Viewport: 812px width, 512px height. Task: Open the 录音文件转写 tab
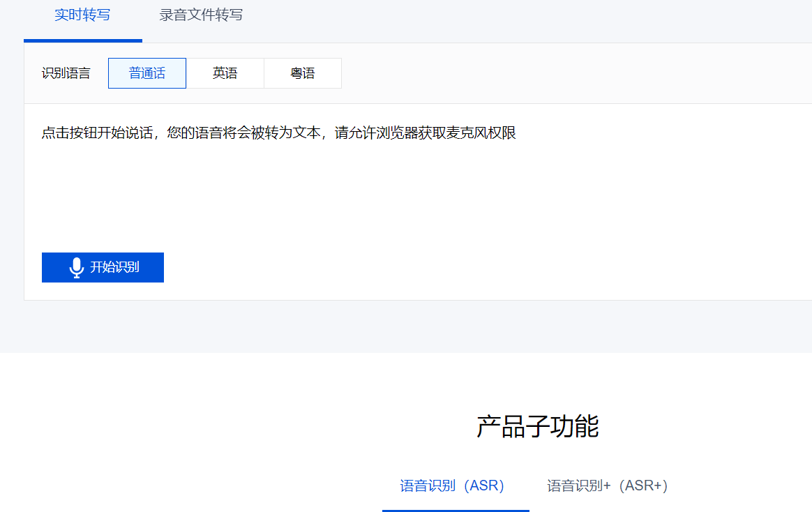pos(201,15)
